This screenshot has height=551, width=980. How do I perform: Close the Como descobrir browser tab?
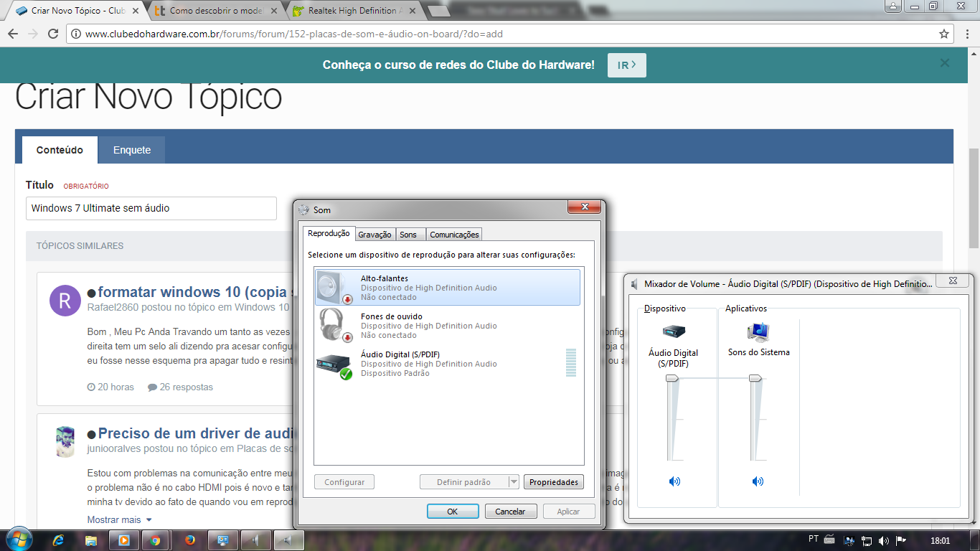273,11
